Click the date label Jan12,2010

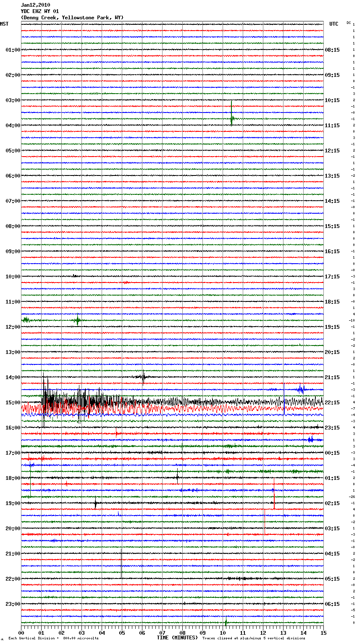click(35, 5)
